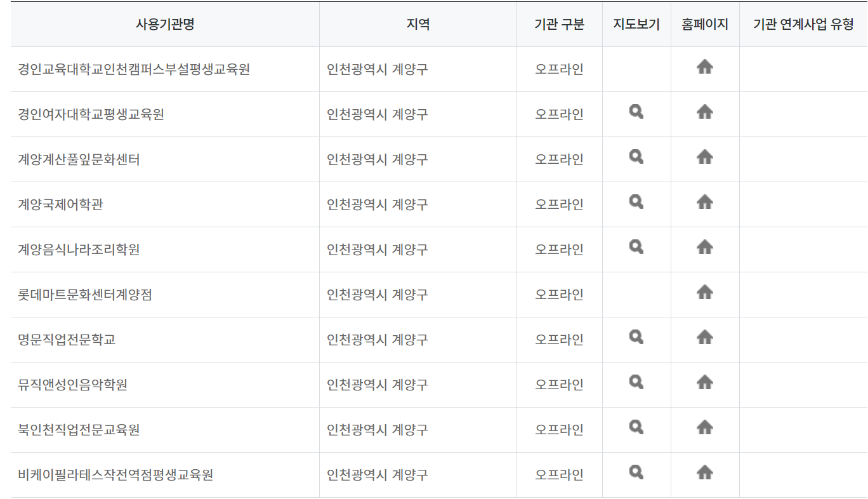Click institution name 비케이필라테스작전역점평생교육원

pyautogui.click(x=115, y=475)
